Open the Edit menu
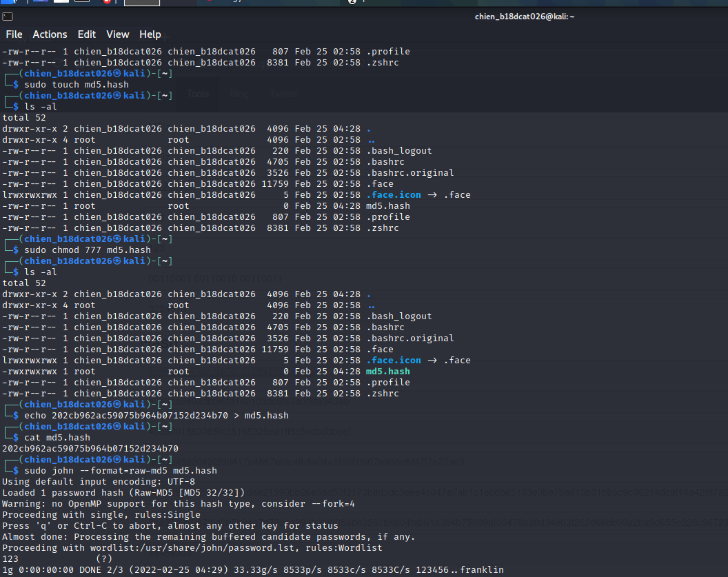Image resolution: width=728 pixels, height=577 pixels. pos(87,34)
